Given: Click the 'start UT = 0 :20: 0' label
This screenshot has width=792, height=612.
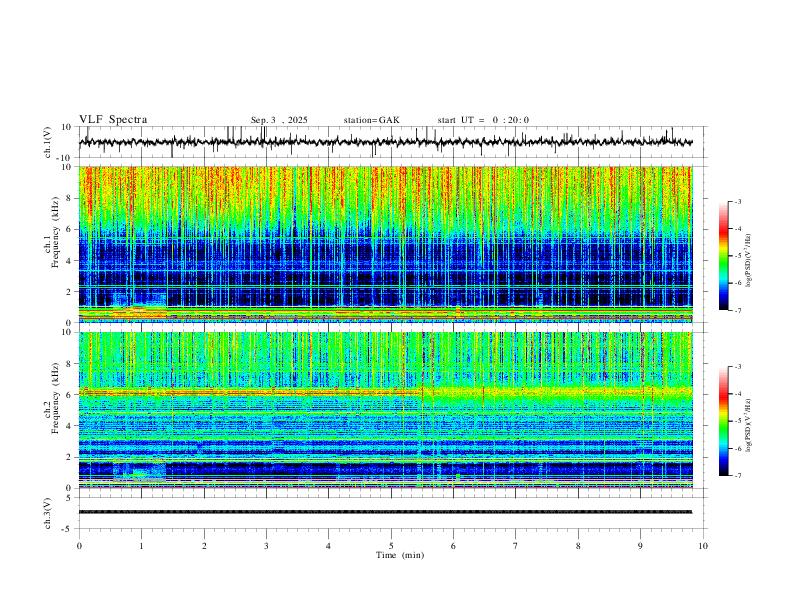Looking at the screenshot, I should [483, 120].
